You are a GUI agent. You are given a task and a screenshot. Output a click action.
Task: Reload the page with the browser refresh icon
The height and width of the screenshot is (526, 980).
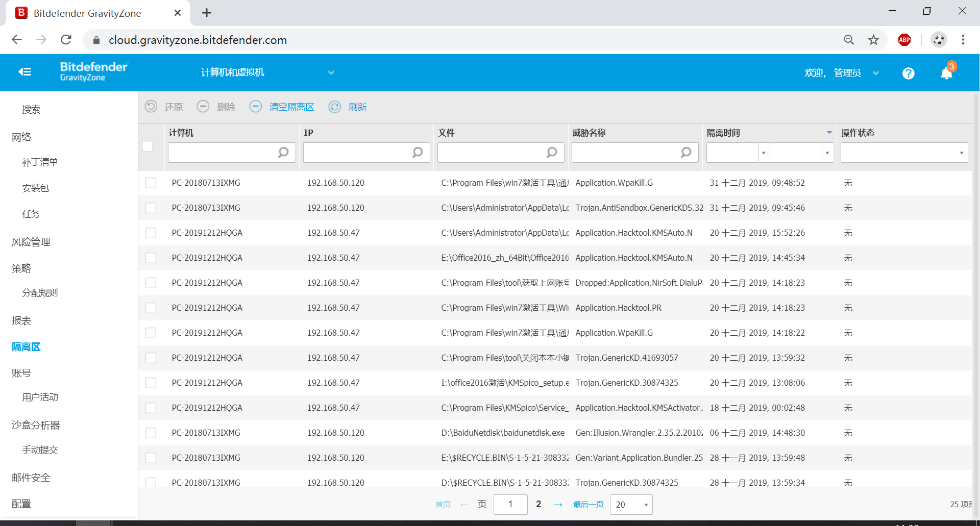tap(66, 40)
